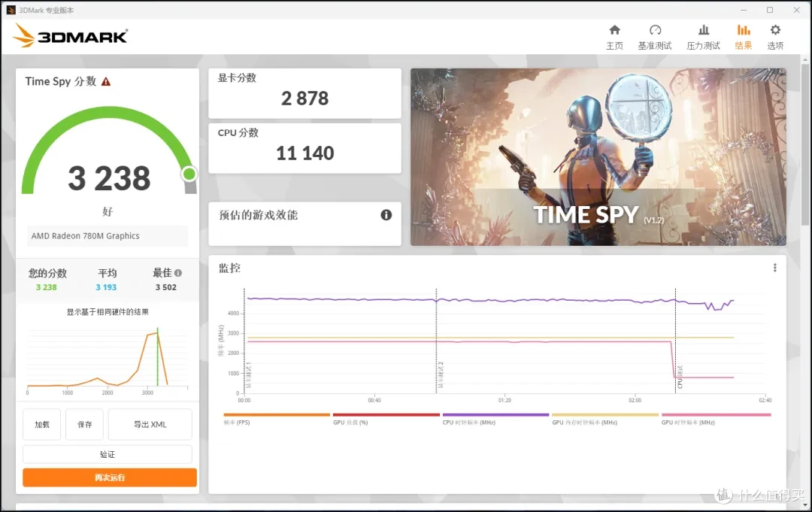Image resolution: width=812 pixels, height=512 pixels.
Task: Click the Save (保存) button
Action: pos(84,425)
